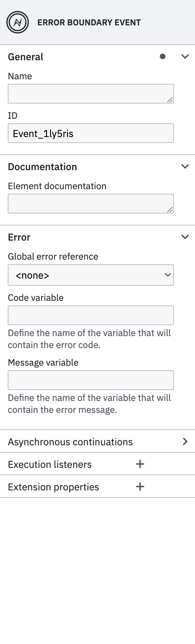
Task: Collapse the Documentation section chevron
Action: (185, 166)
